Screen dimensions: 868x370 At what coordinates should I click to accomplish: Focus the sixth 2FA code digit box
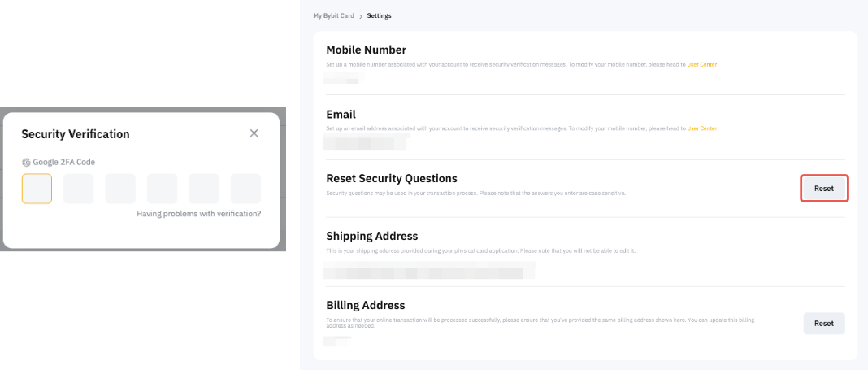click(x=245, y=189)
